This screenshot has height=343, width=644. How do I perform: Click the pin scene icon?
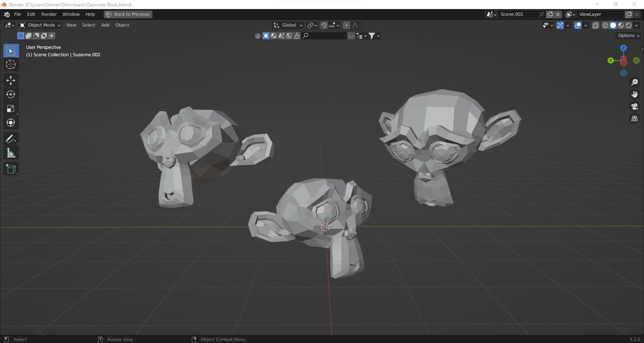(541, 14)
